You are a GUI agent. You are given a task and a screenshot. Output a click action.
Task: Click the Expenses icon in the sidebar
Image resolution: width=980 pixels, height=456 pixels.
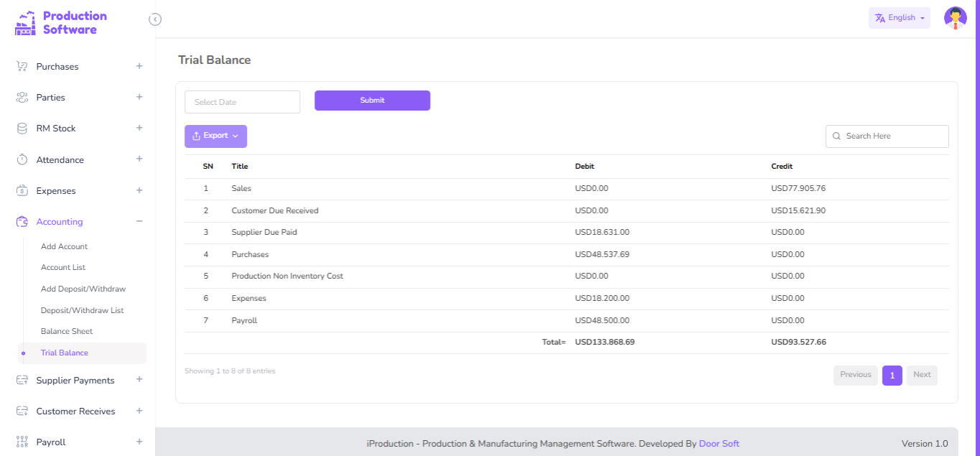coord(22,190)
